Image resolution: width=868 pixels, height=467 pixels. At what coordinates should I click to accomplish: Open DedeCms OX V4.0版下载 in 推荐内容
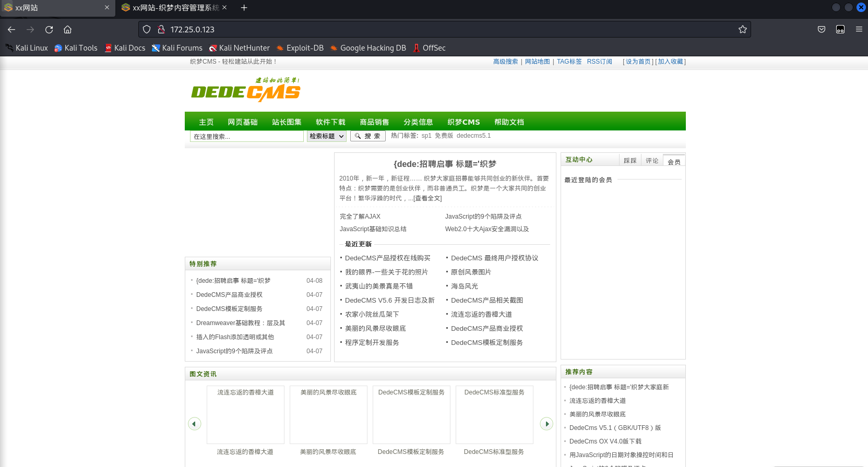[605, 441]
